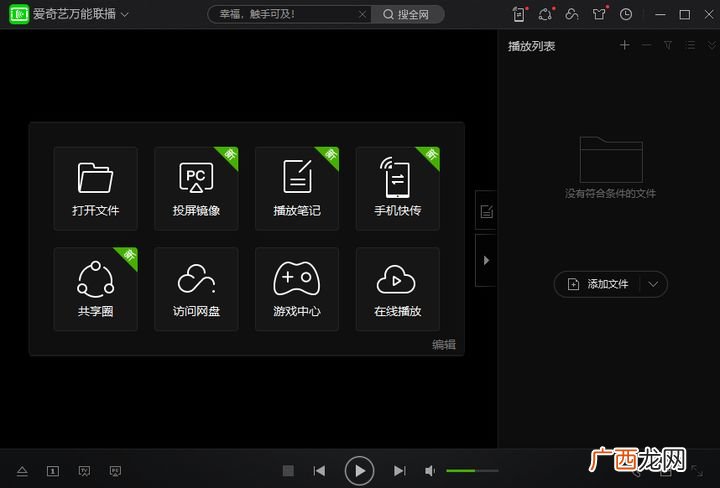Click the 播放列表 playlist header
This screenshot has height=488, width=720.
(531, 46)
